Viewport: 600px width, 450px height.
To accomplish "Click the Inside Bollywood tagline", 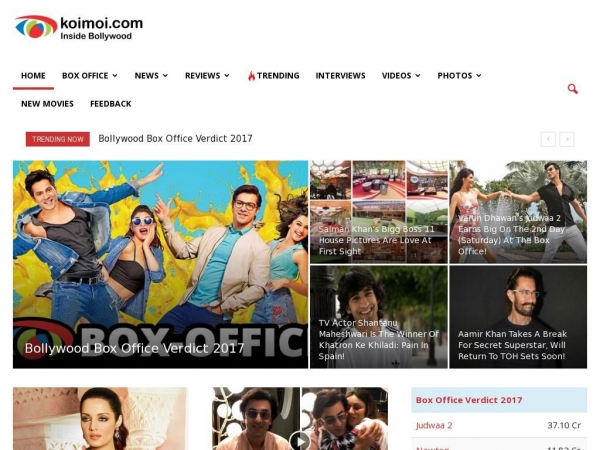I will (96, 36).
